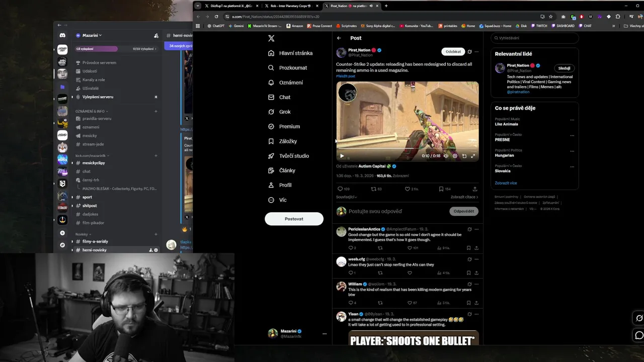Click the X logo in the sidebar

pos(271,38)
